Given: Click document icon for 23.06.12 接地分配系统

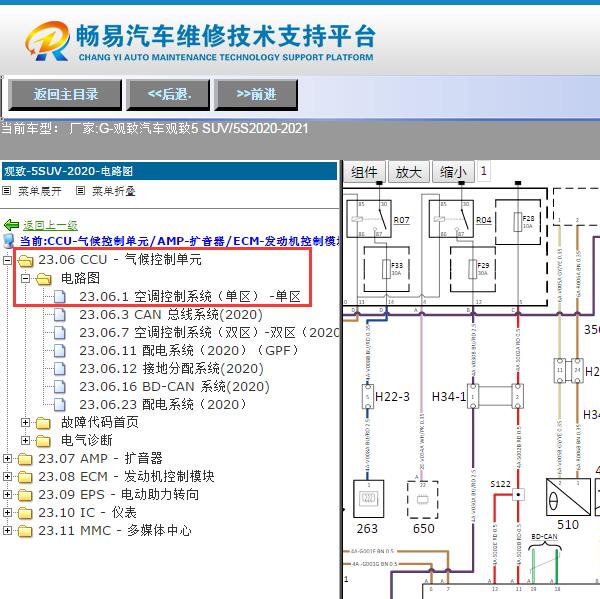Looking at the screenshot, I should coord(60,369).
